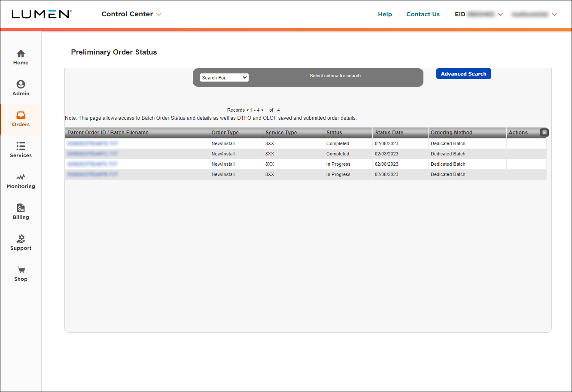This screenshot has height=392, width=572.
Task: Select the Orders inbox icon
Action: [21, 115]
